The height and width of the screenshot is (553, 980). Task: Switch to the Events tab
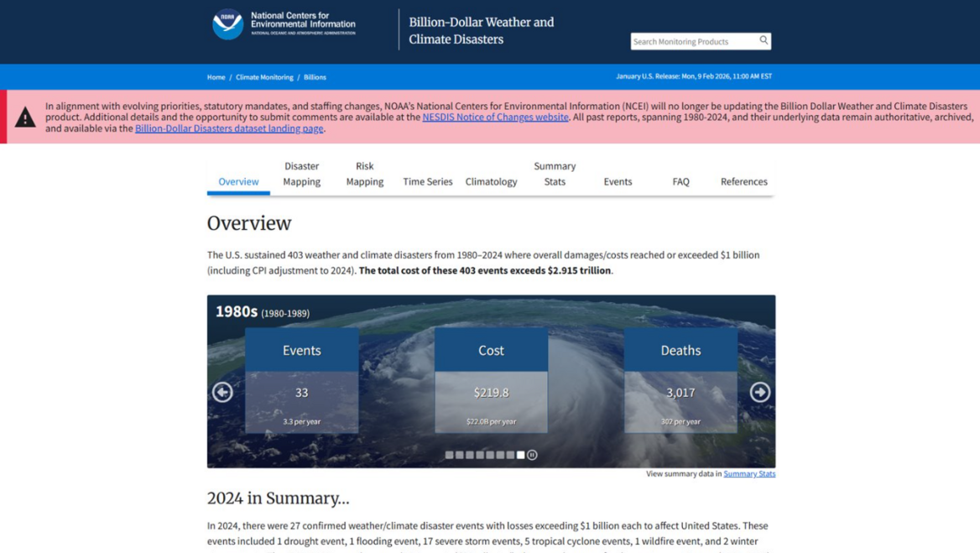(x=618, y=181)
